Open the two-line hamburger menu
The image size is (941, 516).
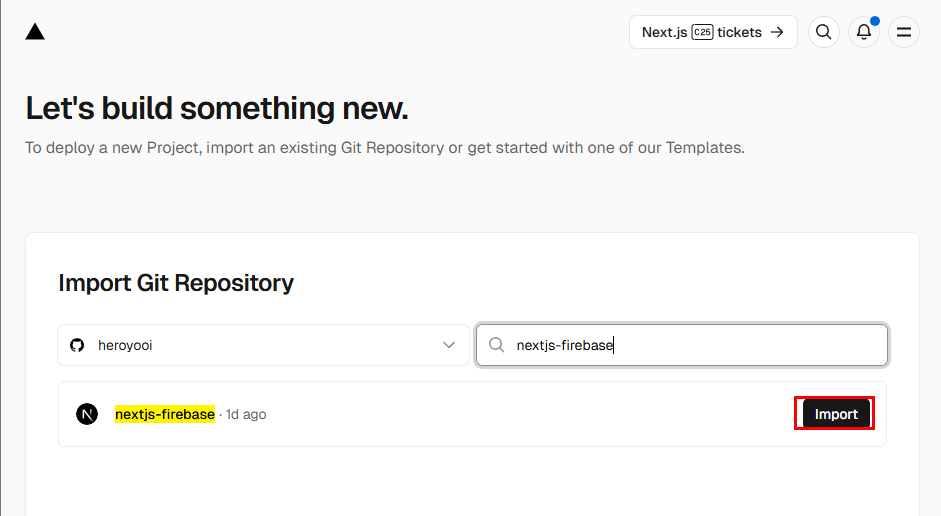point(904,32)
